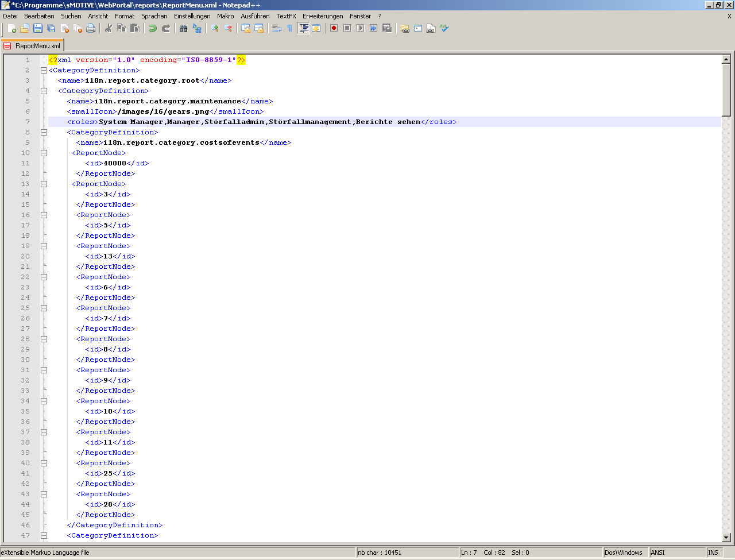Click the XML declaration on line 1
The height and width of the screenshot is (560, 735).
point(147,60)
